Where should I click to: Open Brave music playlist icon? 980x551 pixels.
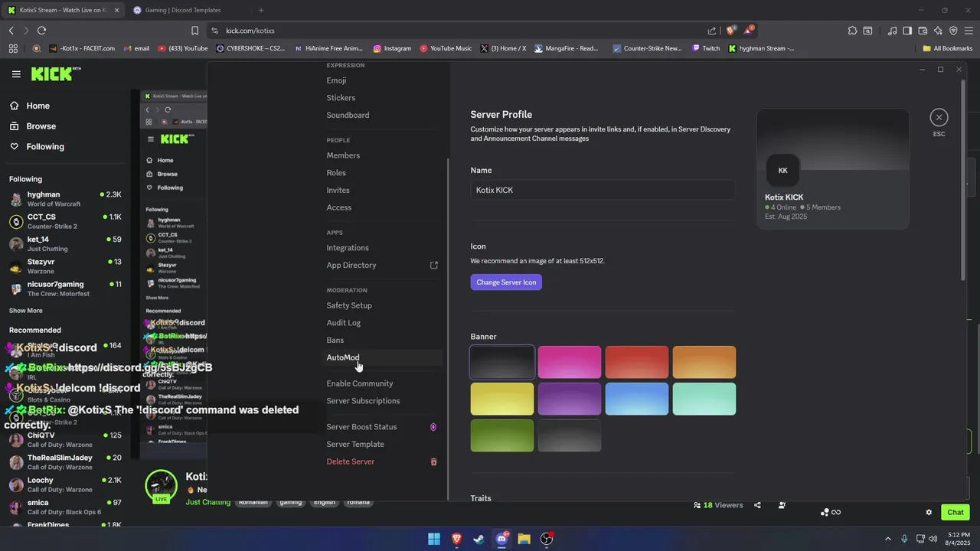click(x=892, y=31)
